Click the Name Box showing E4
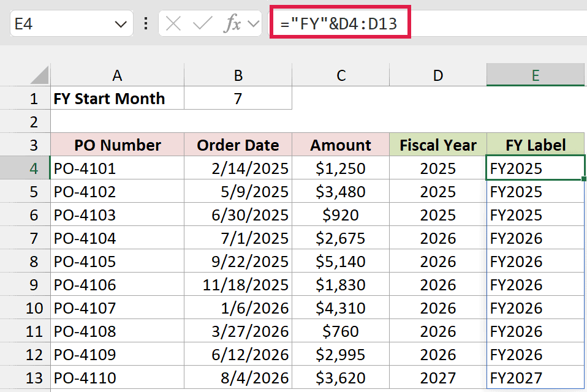This screenshot has width=587, height=392. (71, 24)
